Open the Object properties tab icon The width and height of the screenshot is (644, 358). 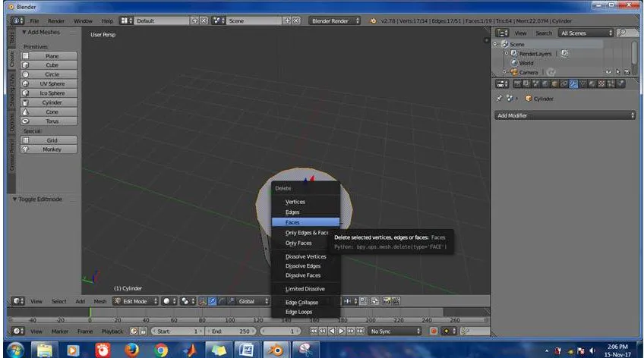(x=555, y=84)
